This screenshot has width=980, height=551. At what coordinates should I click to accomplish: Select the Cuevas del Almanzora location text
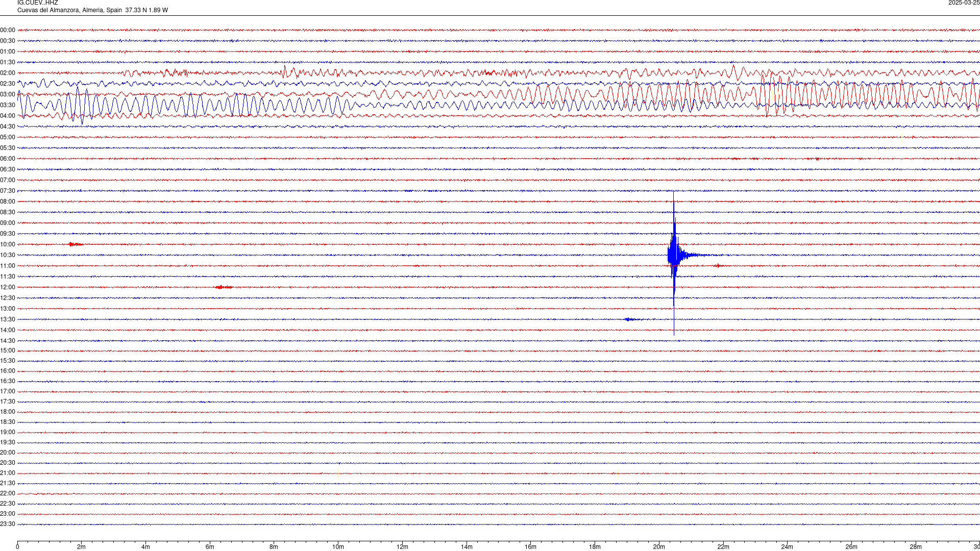click(x=92, y=10)
